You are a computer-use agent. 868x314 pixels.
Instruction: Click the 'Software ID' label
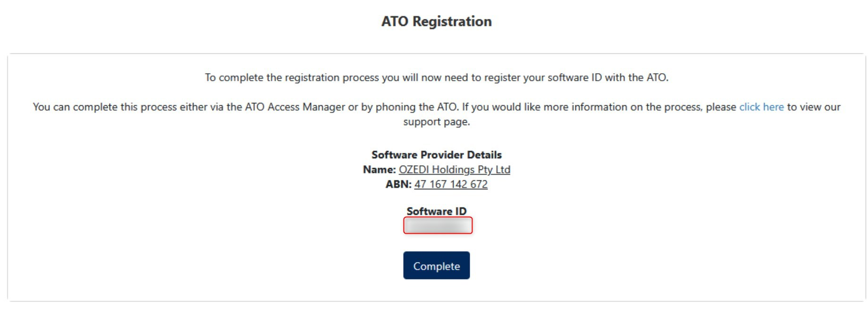(x=436, y=211)
